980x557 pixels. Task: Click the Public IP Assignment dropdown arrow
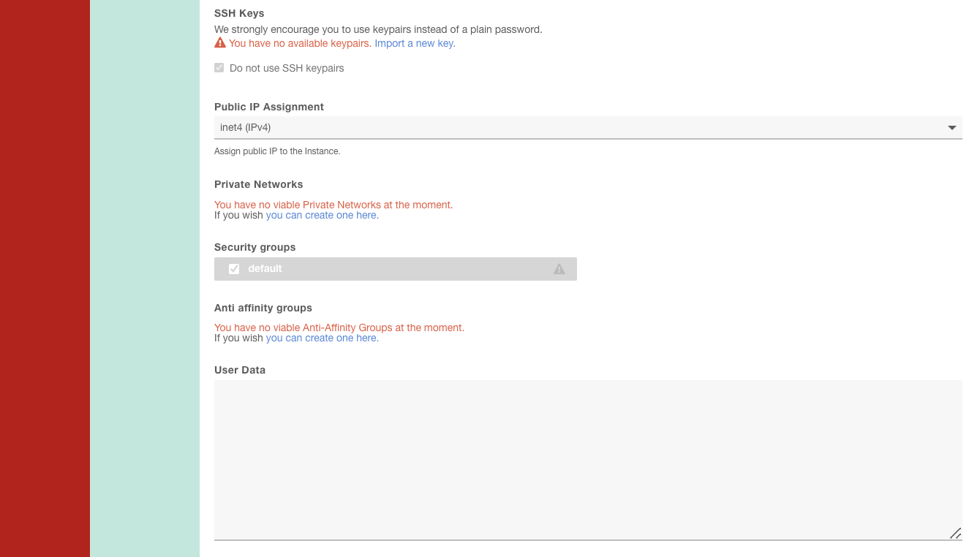pos(951,128)
